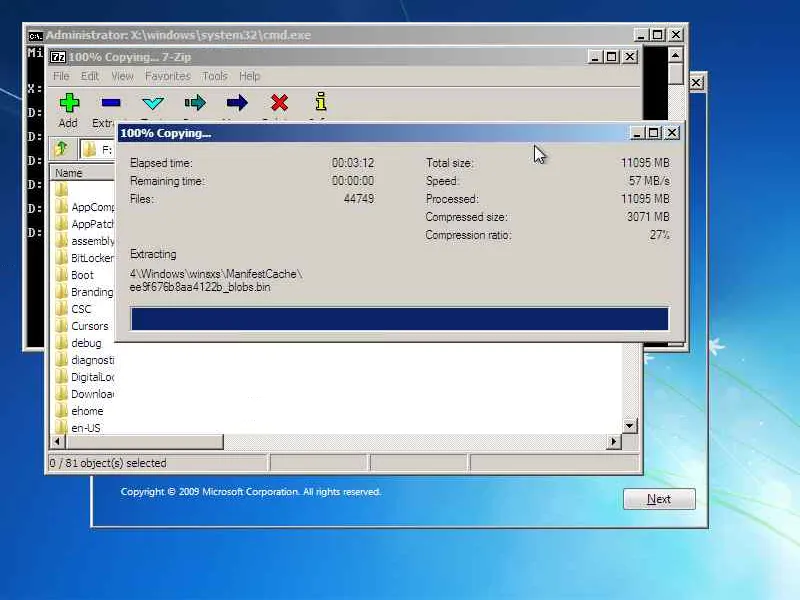Click the Move blue arrow toolbar icon

click(x=237, y=103)
